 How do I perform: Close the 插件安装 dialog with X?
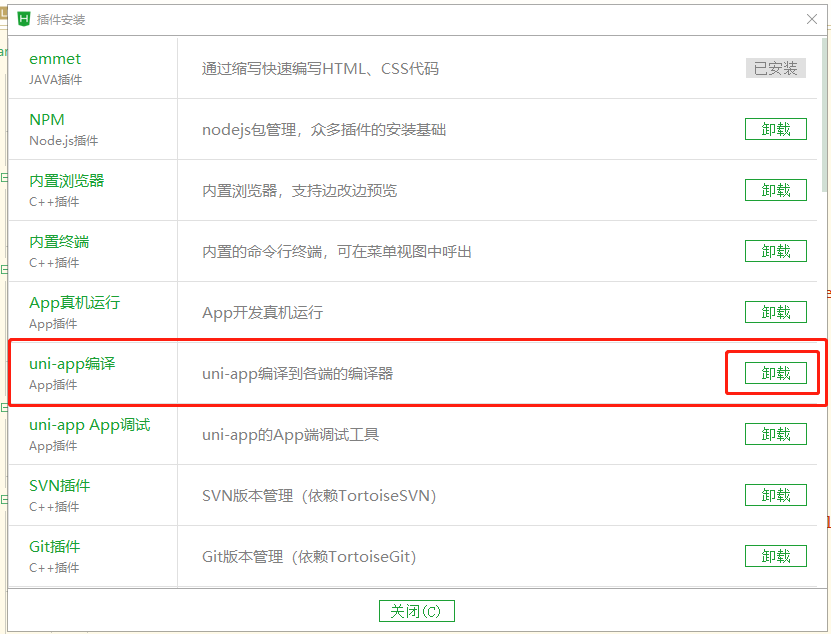click(x=812, y=19)
